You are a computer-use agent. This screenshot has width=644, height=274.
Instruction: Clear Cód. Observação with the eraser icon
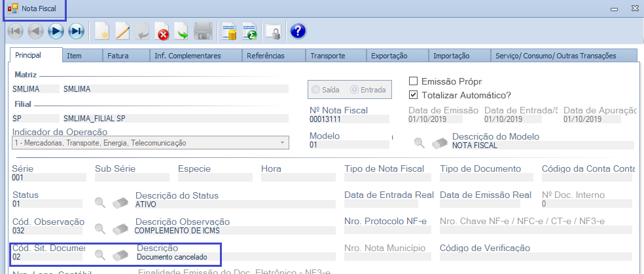[x=120, y=228]
